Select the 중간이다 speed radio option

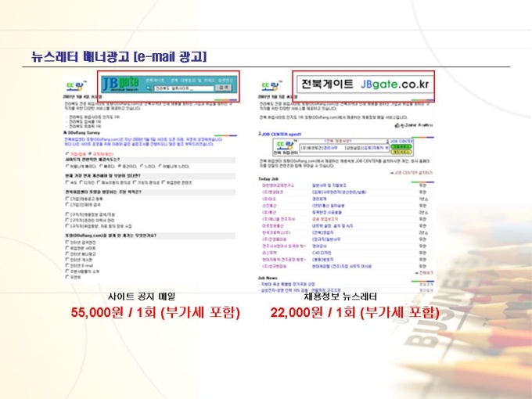point(120,166)
